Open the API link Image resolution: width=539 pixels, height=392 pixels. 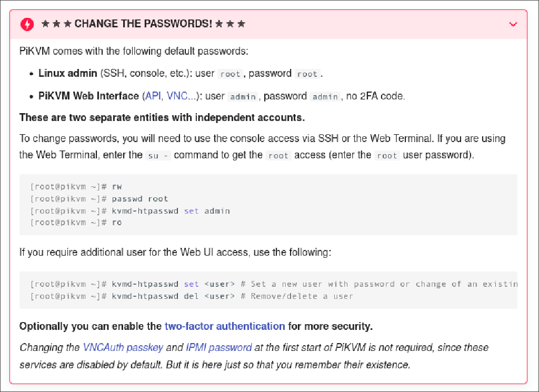click(153, 96)
